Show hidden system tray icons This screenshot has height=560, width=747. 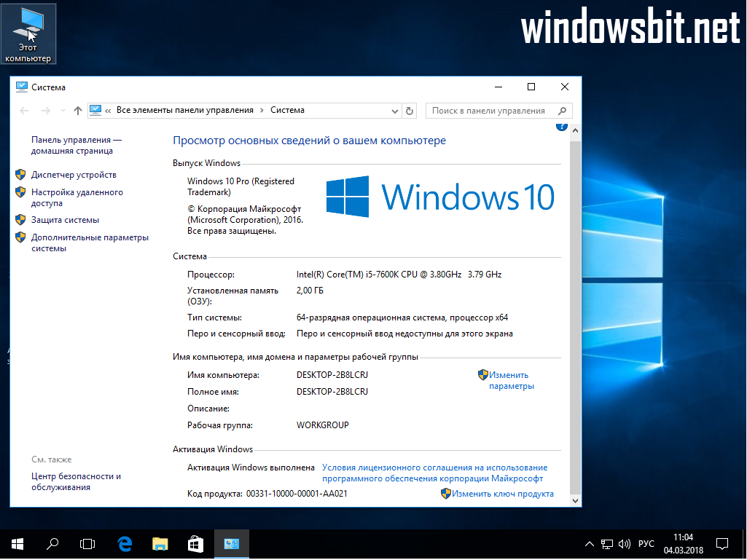coord(590,544)
